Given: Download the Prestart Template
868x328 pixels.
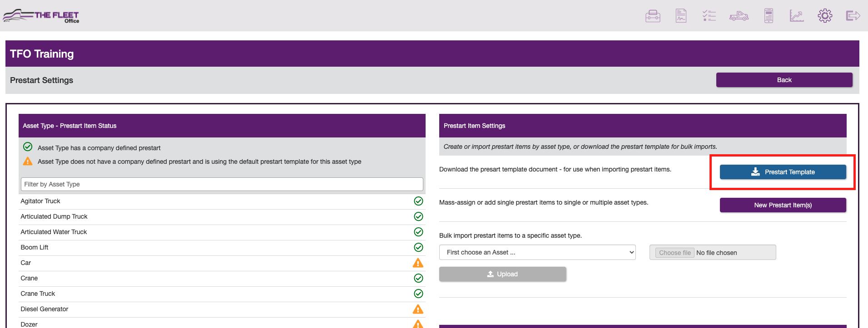Looking at the screenshot, I should 783,172.
